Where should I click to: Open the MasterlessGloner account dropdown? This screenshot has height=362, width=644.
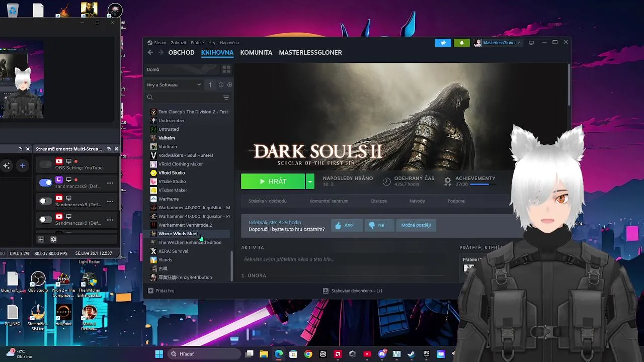pos(497,43)
